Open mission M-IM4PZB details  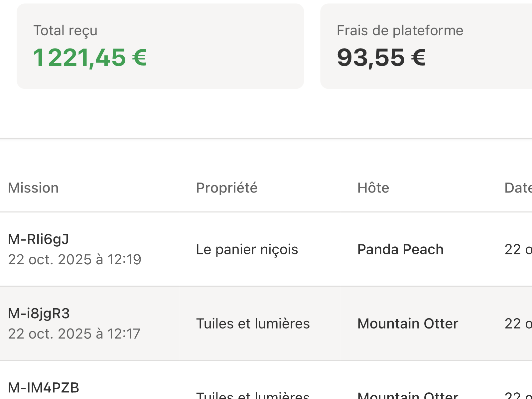(43, 387)
